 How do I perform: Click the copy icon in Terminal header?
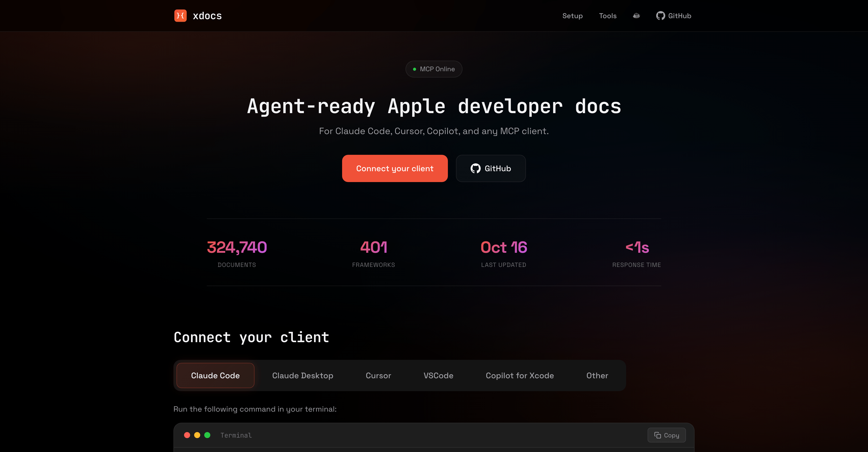click(657, 435)
